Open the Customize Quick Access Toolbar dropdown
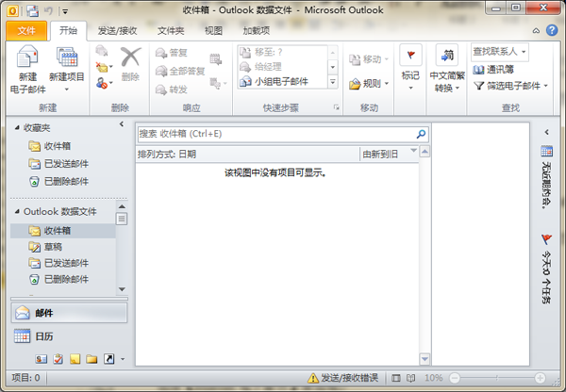The height and width of the screenshot is (392, 566). [65, 11]
